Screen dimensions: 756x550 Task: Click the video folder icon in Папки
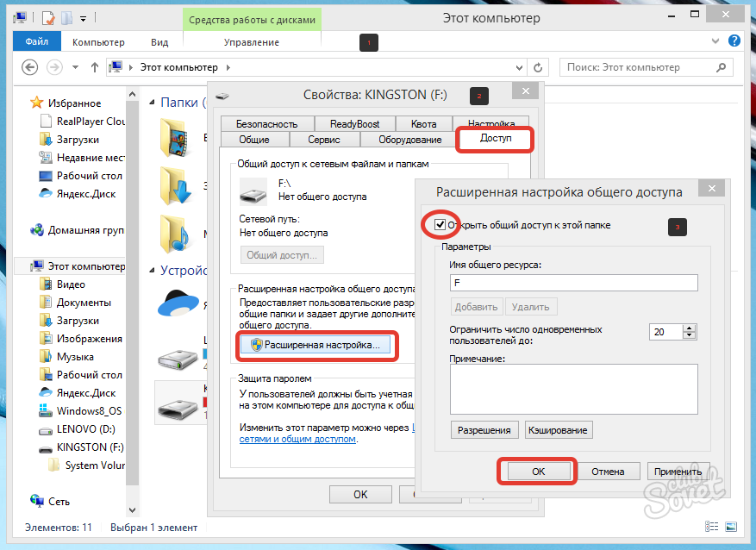176,137
